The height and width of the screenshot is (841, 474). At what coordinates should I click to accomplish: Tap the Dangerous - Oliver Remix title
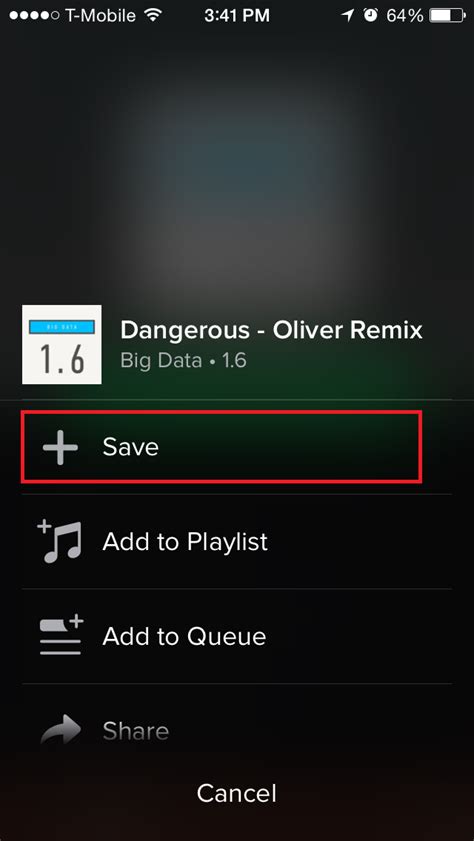(x=271, y=330)
